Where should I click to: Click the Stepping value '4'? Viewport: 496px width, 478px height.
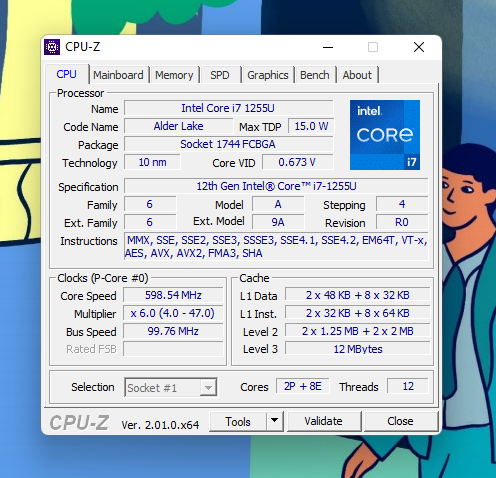point(402,204)
